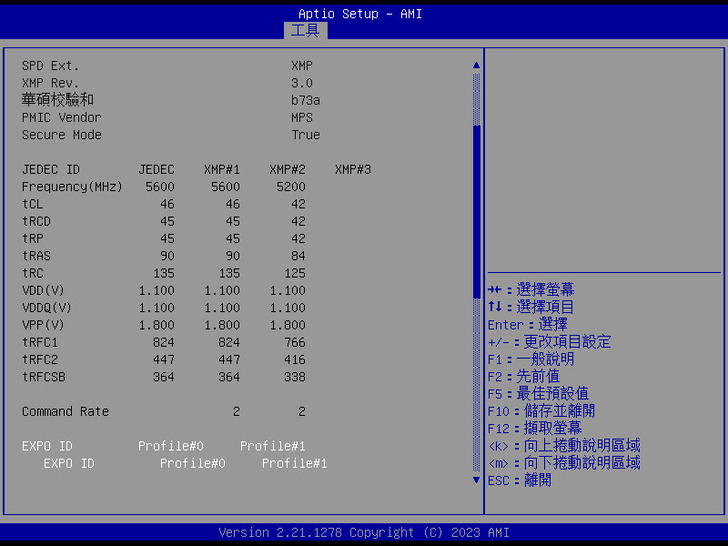The image size is (728, 546).
Task: Click Profile#1 in the first EXPO ID row
Action: (x=273, y=446)
